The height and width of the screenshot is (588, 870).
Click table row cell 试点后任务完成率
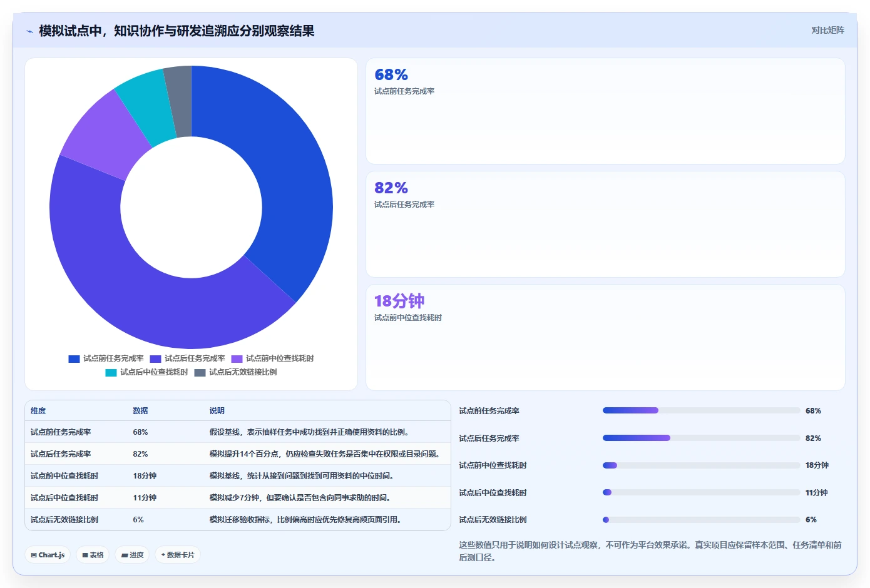pos(61,454)
